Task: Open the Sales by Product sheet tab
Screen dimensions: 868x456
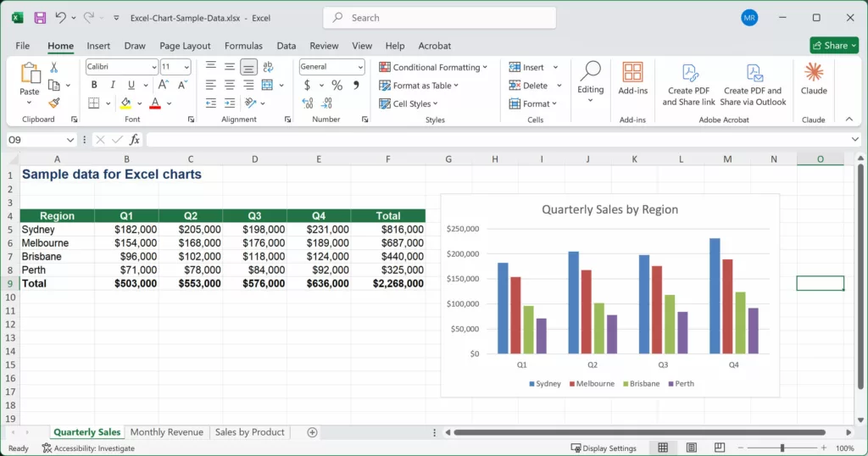Action: pos(250,432)
